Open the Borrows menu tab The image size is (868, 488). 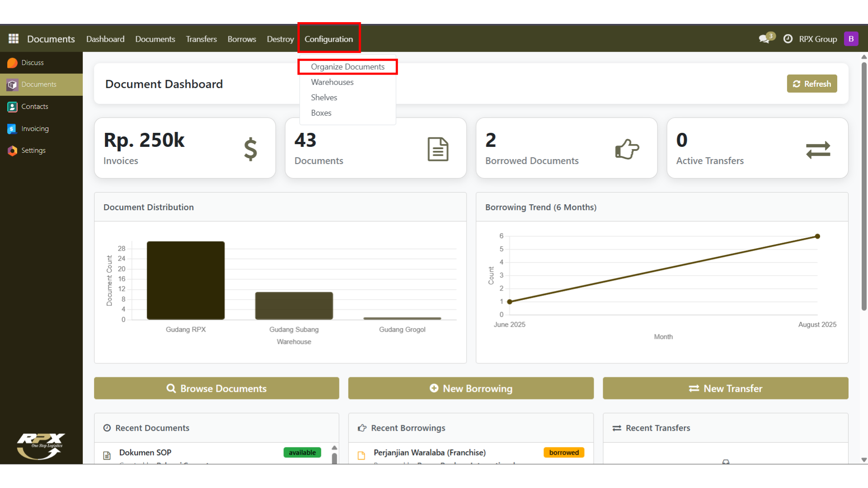(x=241, y=39)
